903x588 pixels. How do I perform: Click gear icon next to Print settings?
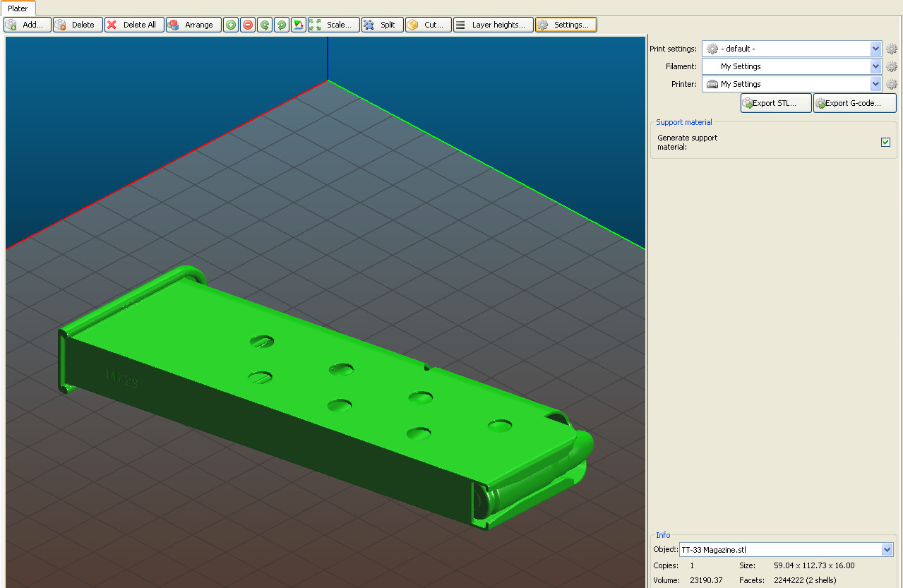coord(892,49)
